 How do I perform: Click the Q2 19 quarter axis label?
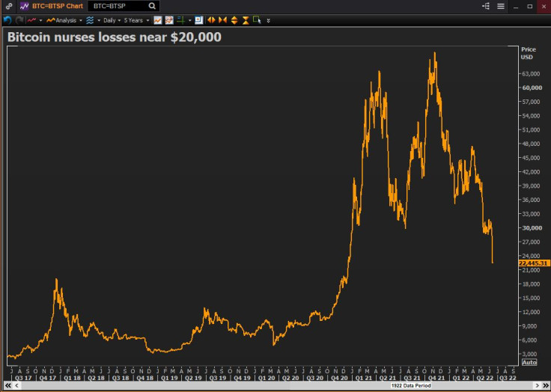193,378
